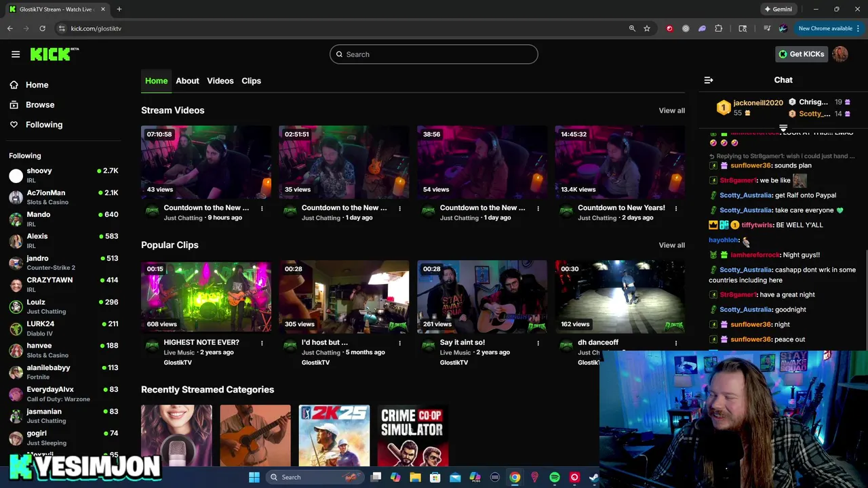Screen dimensions: 868x488
Task: Open jandro channel in Following list
Action: coord(64,262)
